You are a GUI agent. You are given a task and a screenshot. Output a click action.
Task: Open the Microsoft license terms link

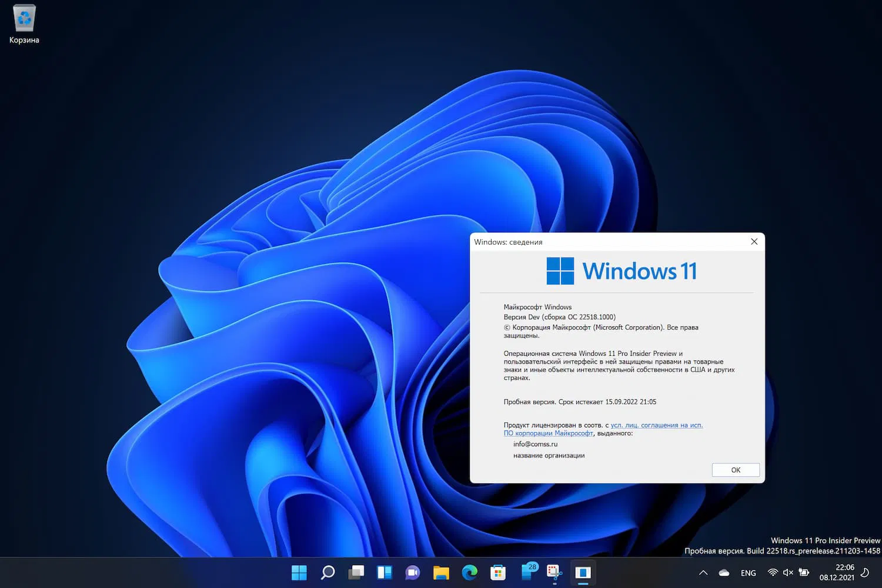656,425
